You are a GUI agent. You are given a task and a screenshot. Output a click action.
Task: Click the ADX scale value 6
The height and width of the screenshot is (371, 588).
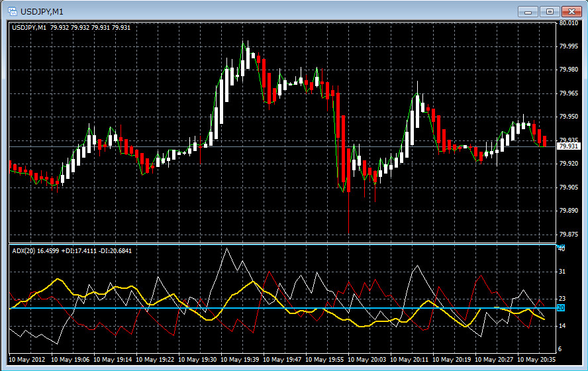tap(560, 349)
